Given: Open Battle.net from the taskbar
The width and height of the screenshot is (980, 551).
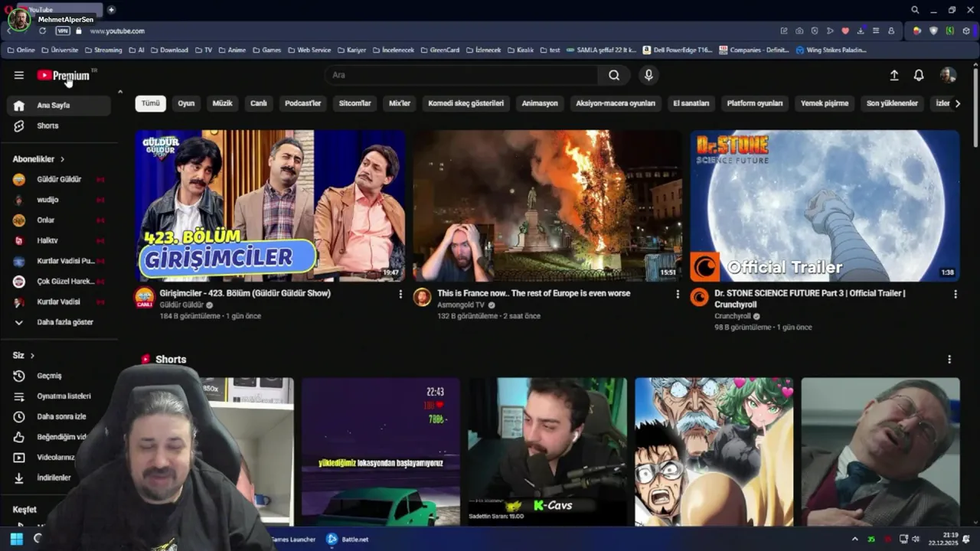Looking at the screenshot, I should tap(348, 540).
